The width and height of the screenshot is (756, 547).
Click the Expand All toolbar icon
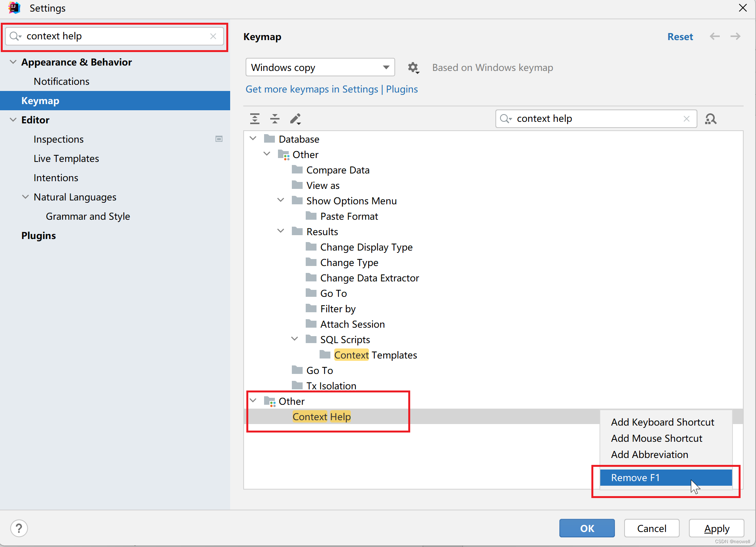click(x=255, y=119)
